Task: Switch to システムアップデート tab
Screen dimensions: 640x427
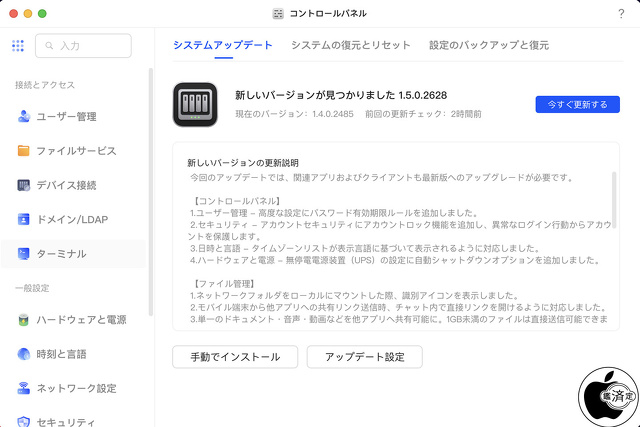Action: point(223,45)
